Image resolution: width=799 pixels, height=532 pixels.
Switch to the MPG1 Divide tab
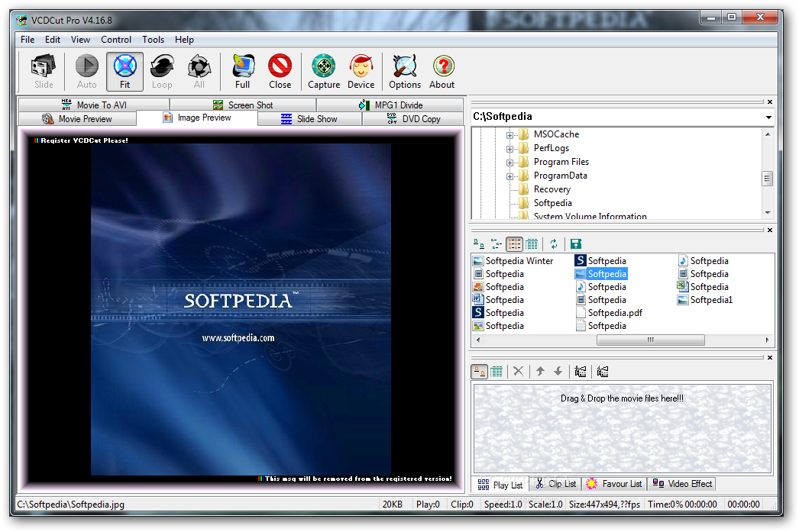tap(390, 105)
